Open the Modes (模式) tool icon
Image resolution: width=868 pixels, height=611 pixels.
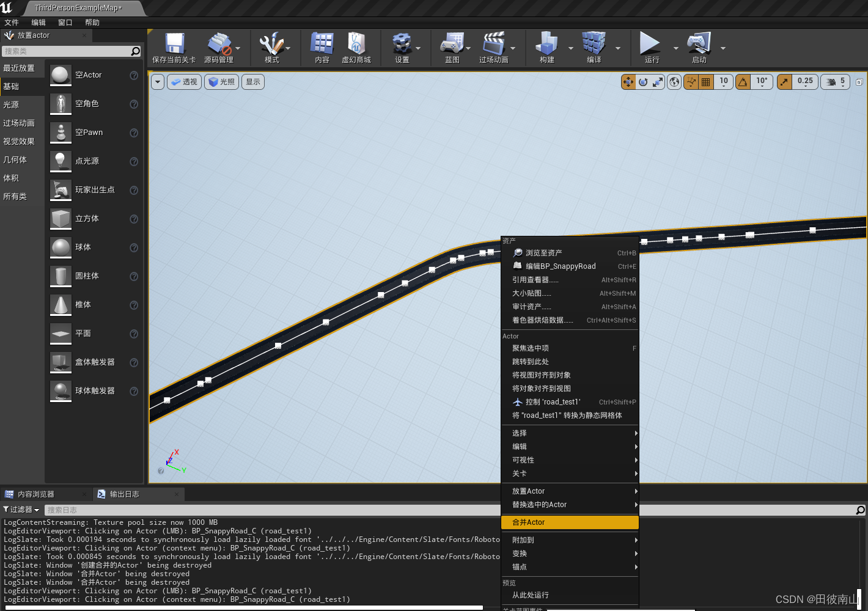271,43
